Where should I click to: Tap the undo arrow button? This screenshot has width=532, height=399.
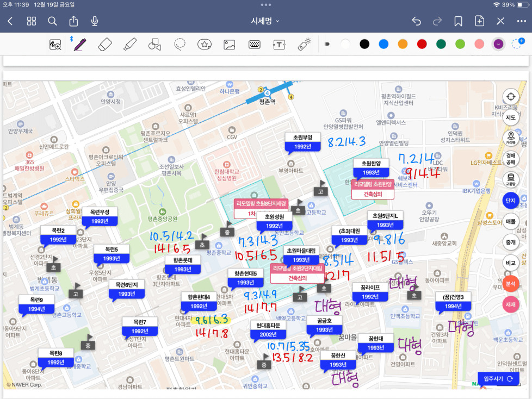[x=416, y=21]
